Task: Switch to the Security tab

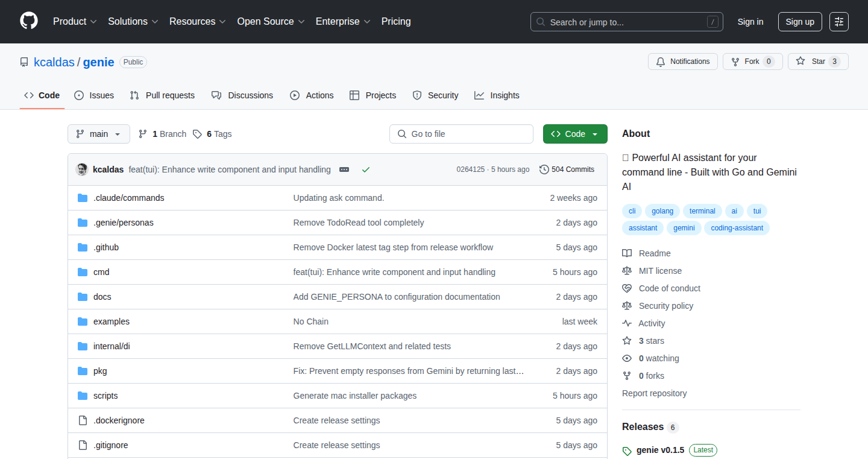Action: [435, 95]
